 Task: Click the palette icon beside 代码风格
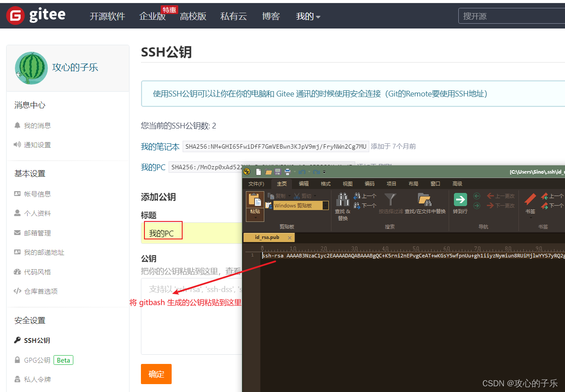(18, 272)
